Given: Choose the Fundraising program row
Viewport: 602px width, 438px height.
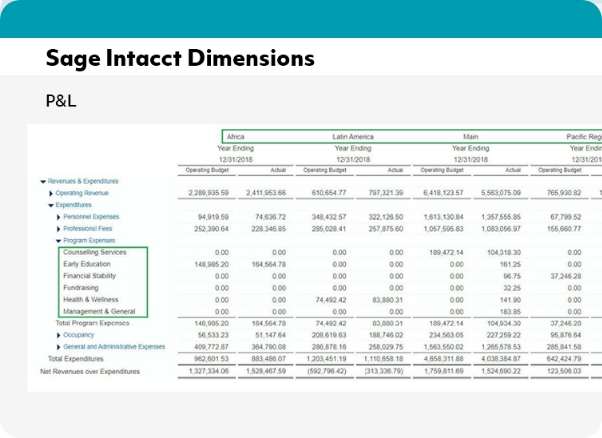Looking at the screenshot, I should (x=81, y=288).
